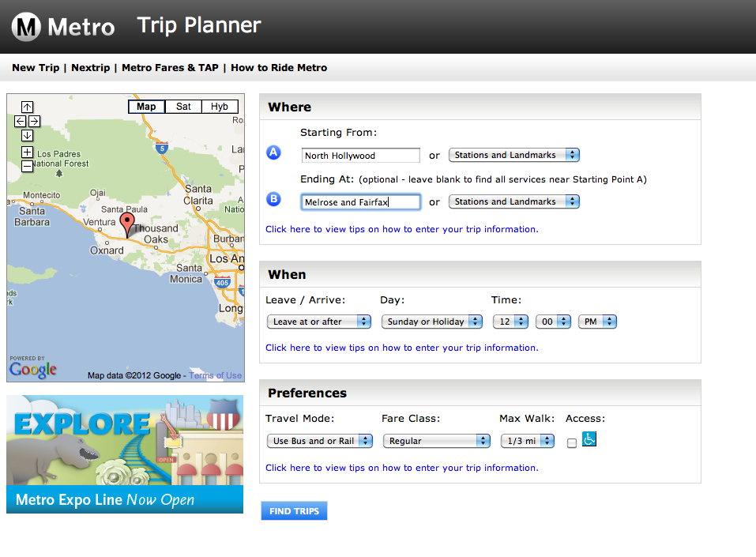
Task: Open the Regular fare class dropdown
Action: coord(436,441)
